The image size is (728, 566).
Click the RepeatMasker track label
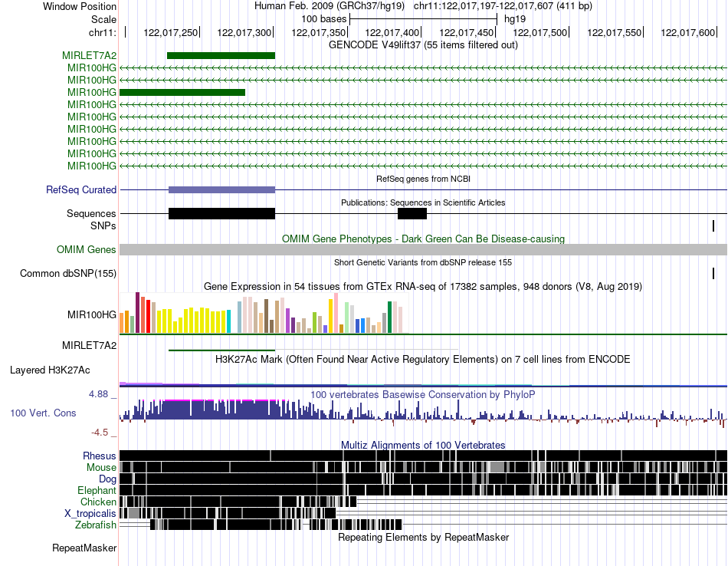(84, 548)
